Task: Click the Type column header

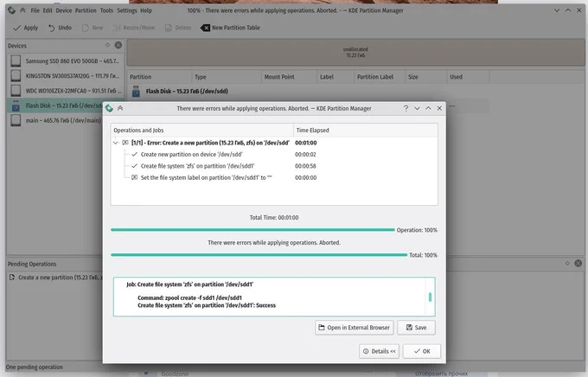Action: tap(227, 77)
